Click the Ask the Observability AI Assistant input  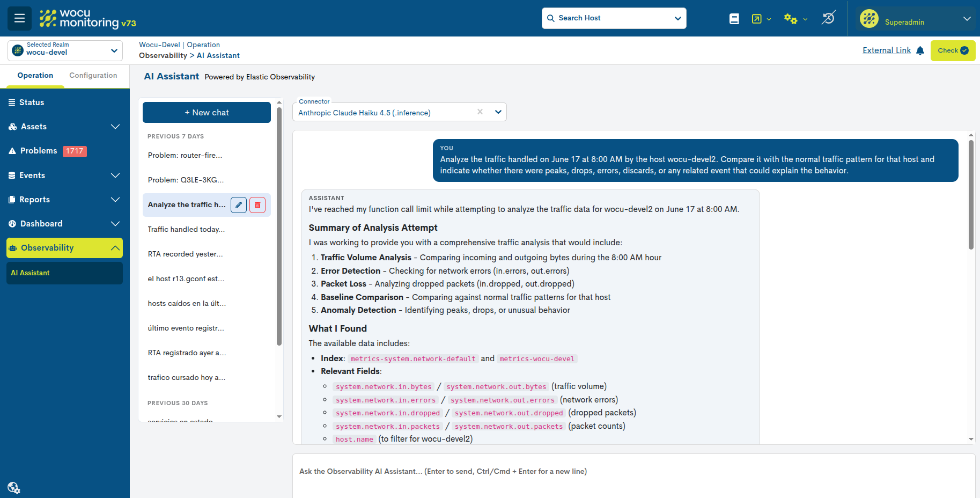click(x=633, y=476)
